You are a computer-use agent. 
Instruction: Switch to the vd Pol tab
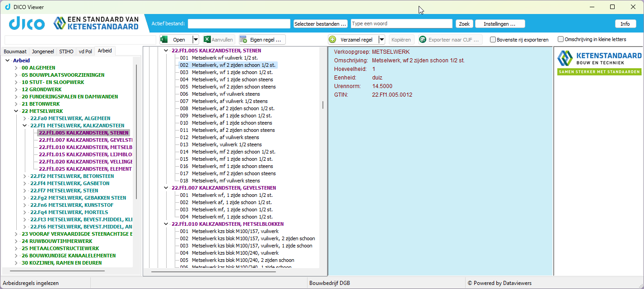point(85,51)
